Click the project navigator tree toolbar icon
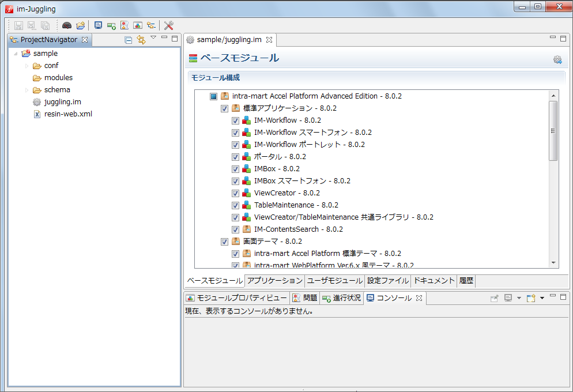 pos(151,25)
